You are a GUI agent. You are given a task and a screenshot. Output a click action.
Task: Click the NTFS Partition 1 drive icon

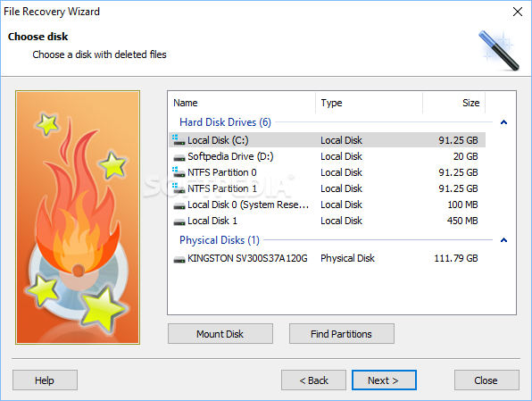[x=179, y=188]
